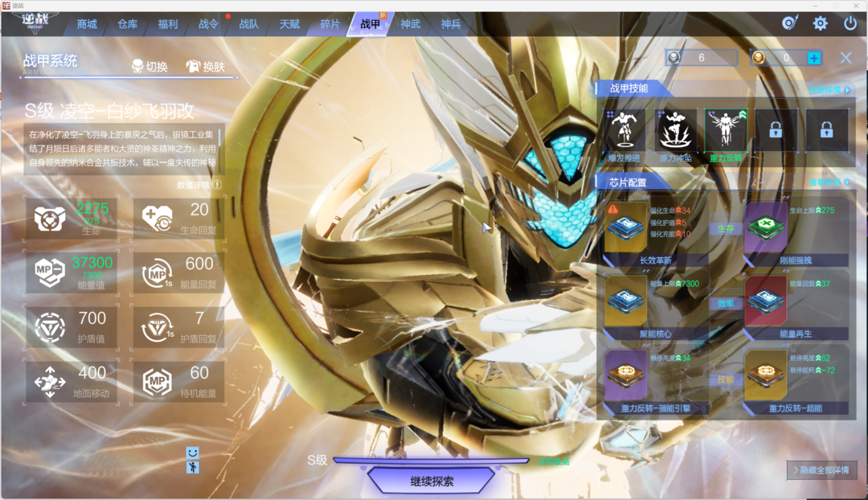Screen dimensions: 868x500
Task: Click the power/exit icon
Action: click(850, 23)
